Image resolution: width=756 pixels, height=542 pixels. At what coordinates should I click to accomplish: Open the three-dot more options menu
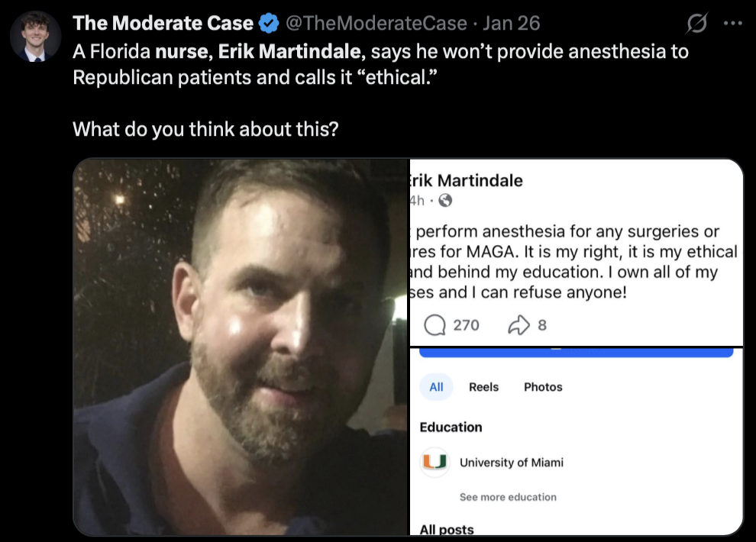coord(733,23)
